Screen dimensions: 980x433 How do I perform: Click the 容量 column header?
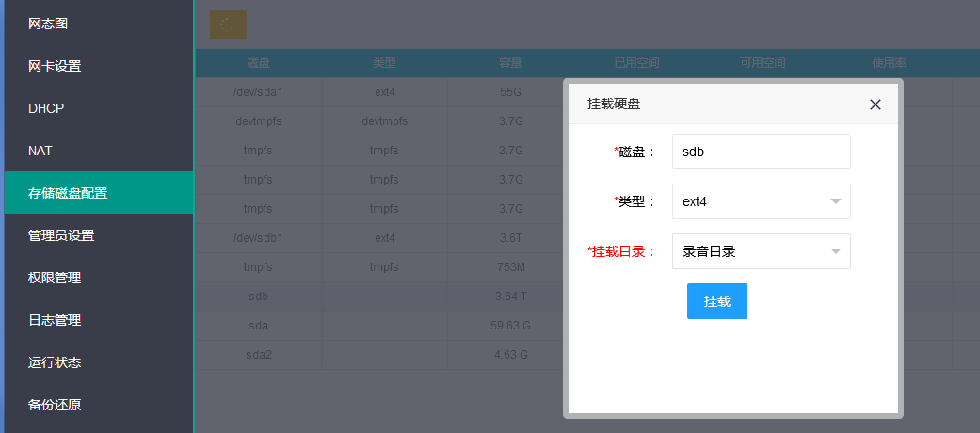[x=510, y=63]
